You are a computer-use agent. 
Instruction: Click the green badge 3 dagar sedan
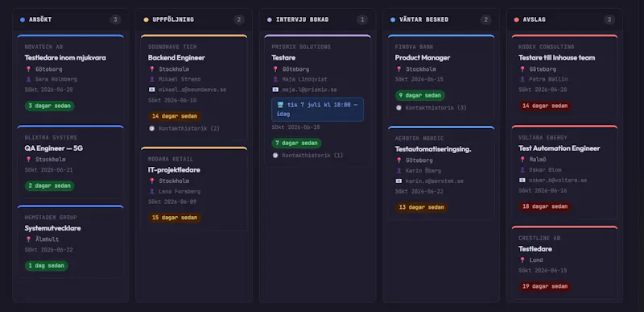tap(50, 106)
